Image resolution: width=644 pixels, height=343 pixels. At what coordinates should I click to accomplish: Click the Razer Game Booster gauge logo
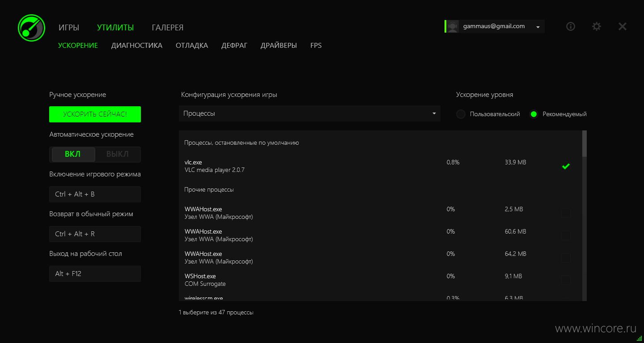pyautogui.click(x=31, y=28)
